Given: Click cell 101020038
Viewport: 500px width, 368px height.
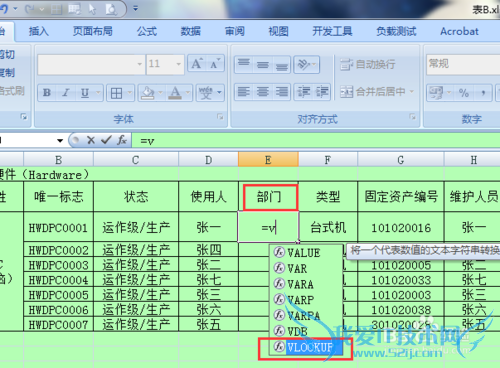Looking at the screenshot, I should tap(401, 310).
